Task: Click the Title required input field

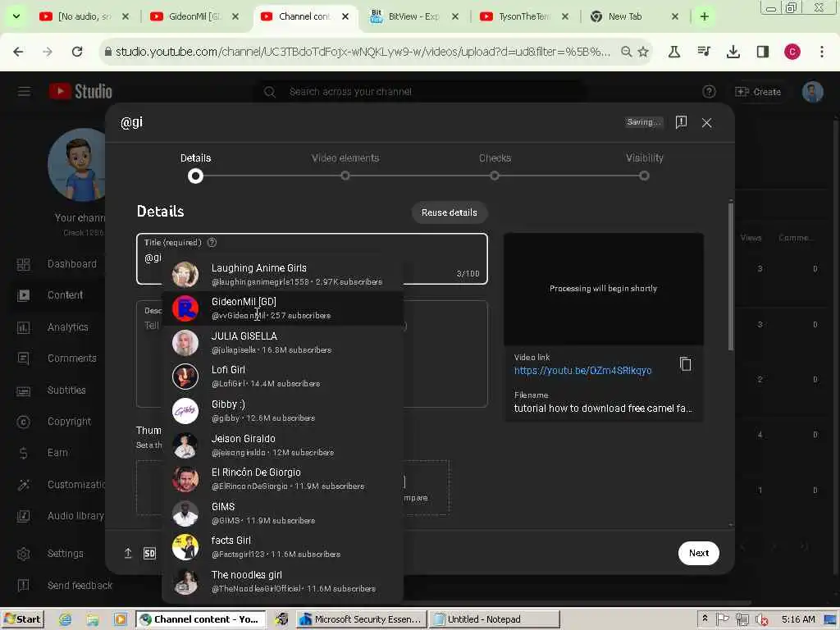Action: tap(312, 258)
